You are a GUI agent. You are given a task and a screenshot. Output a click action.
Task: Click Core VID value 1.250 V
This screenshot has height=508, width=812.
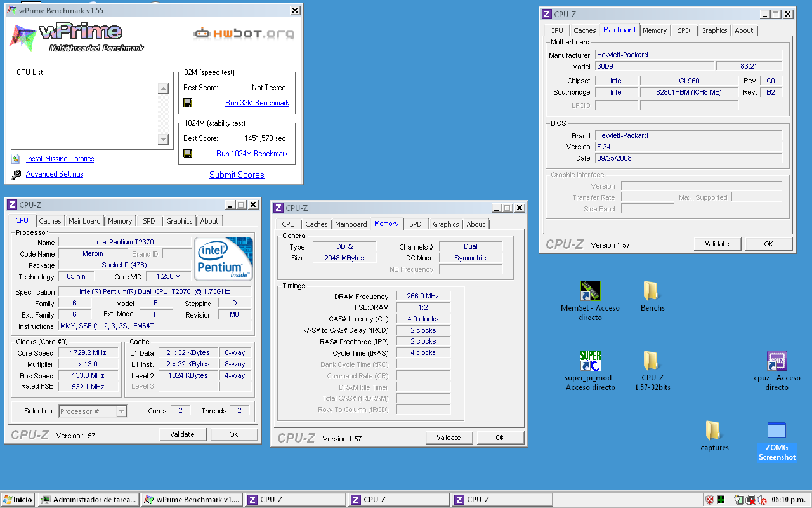(x=167, y=276)
